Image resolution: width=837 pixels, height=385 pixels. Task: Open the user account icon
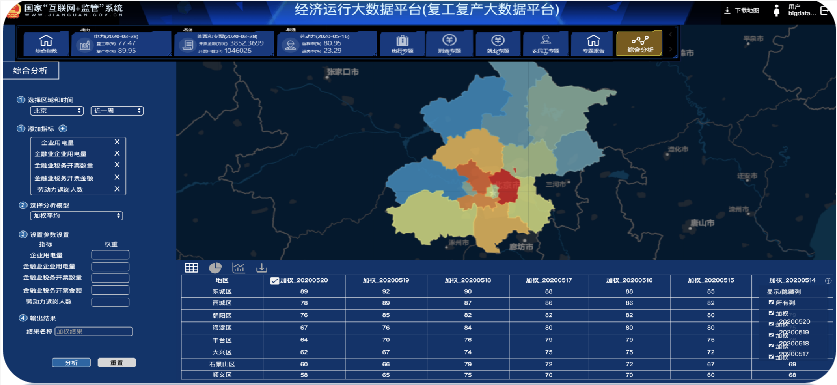777,11
